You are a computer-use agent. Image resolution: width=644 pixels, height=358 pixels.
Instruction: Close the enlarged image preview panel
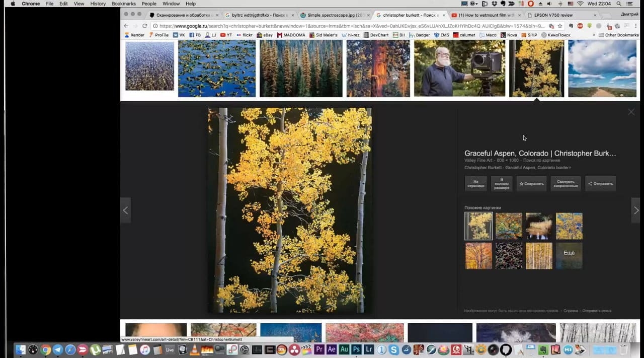pos(631,112)
